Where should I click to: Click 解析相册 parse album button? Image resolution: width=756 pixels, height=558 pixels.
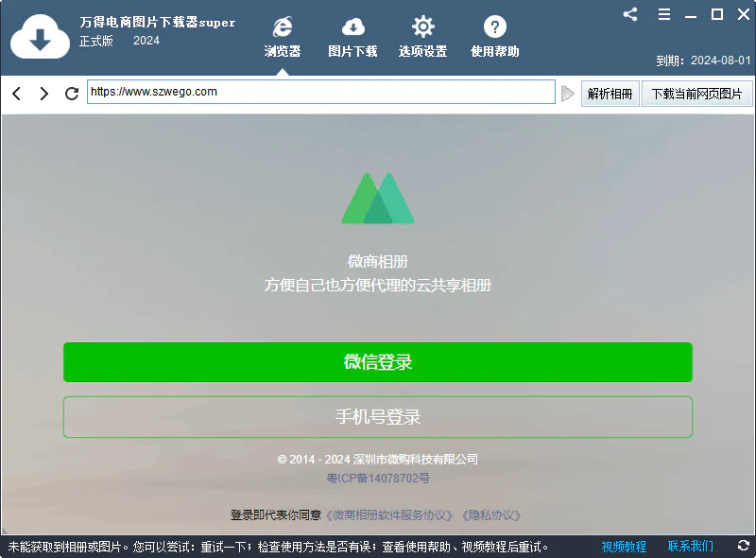pos(610,94)
